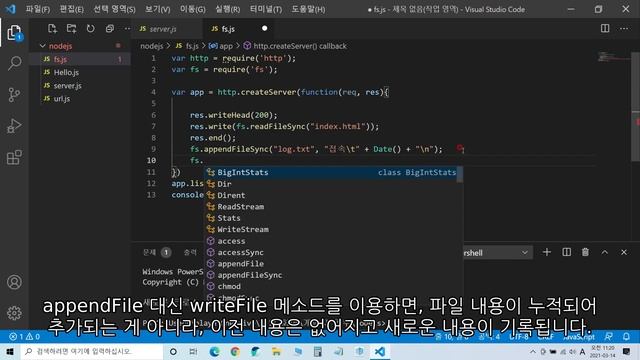Open Windows Start menu
The image size is (640, 360).
(10, 351)
